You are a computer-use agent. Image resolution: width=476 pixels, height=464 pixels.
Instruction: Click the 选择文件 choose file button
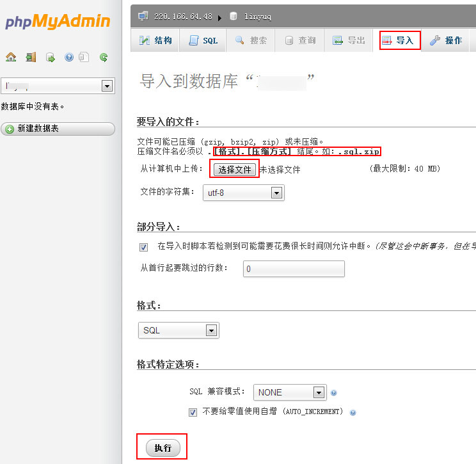[x=234, y=170]
